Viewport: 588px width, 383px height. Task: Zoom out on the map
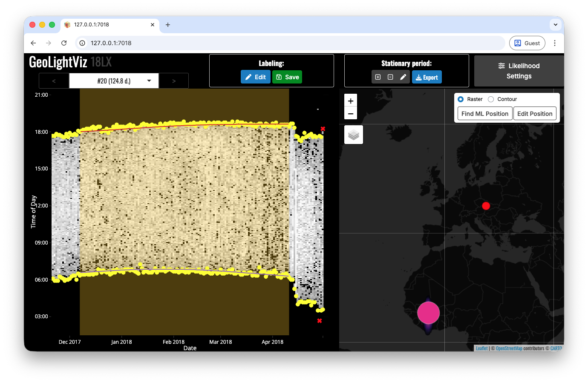(x=350, y=113)
